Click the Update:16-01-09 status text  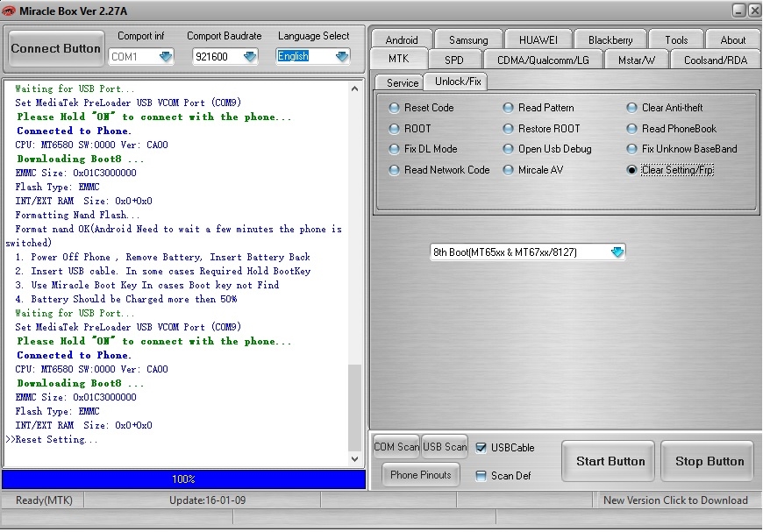(x=207, y=500)
